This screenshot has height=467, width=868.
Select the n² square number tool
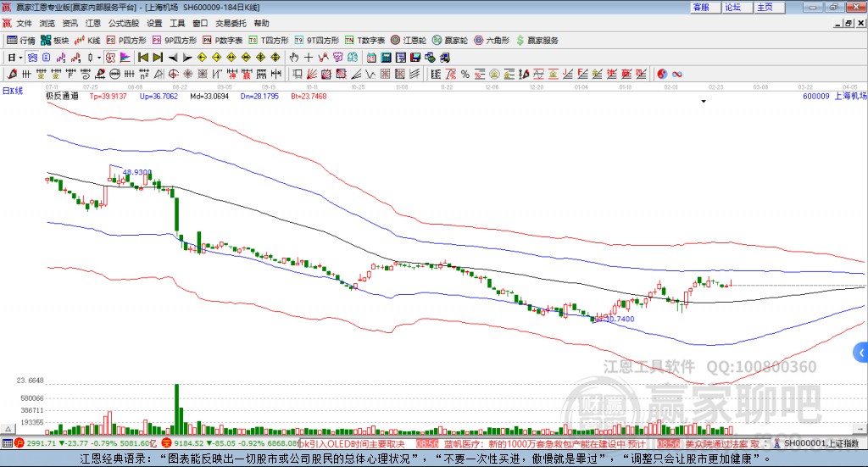point(144,74)
